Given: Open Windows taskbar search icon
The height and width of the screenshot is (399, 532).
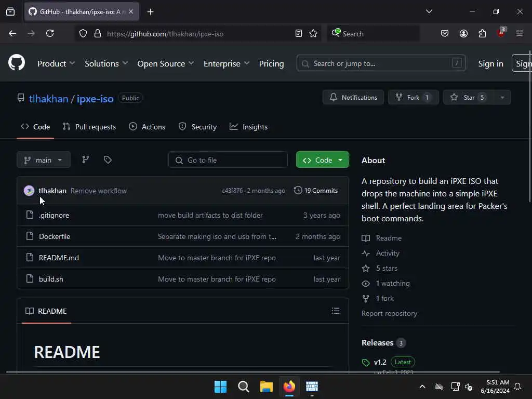Looking at the screenshot, I should [x=243, y=387].
